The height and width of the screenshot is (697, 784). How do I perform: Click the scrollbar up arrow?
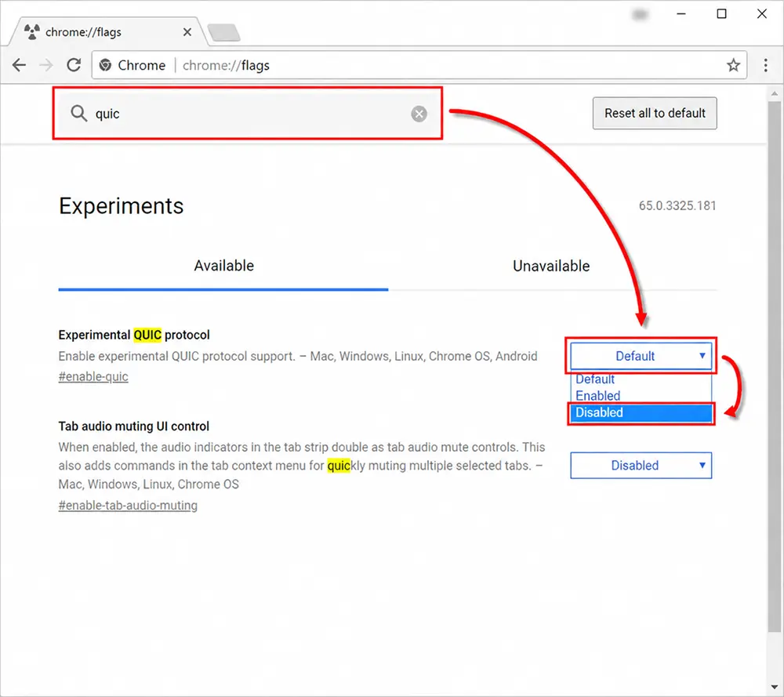point(774,93)
